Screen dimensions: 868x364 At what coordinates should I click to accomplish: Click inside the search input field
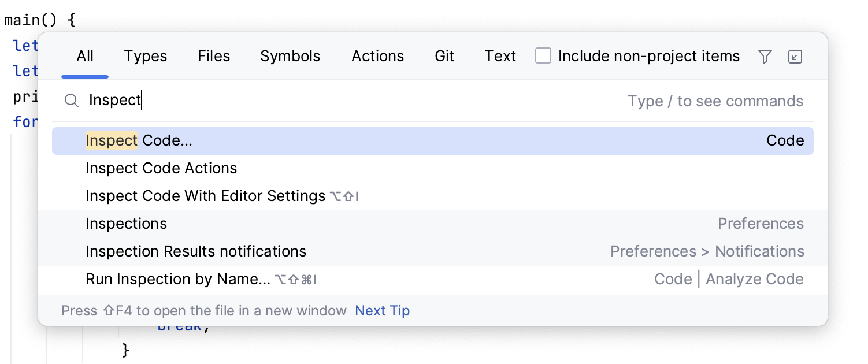231,101
